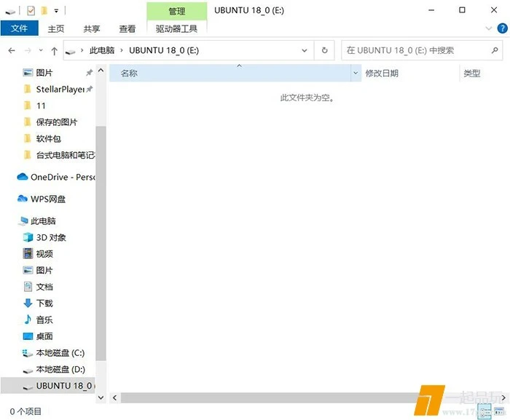Switch to the 查看 ribbon tab
This screenshot has height=420, width=510.
(127, 28)
